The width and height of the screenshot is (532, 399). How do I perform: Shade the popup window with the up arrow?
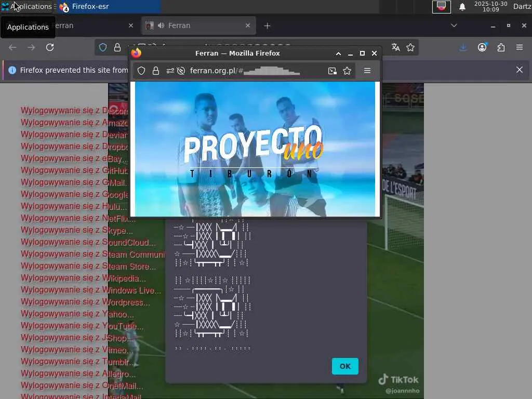(338, 54)
